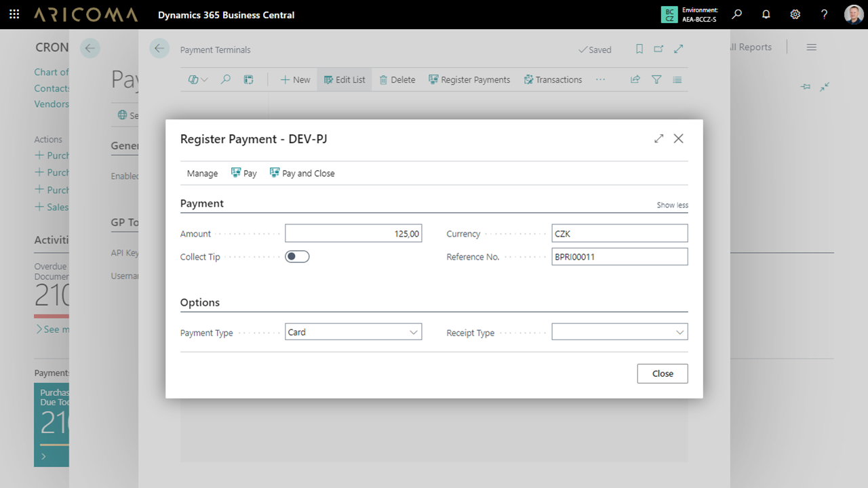The height and width of the screenshot is (488, 868).
Task: Show more toolbar actions ellipsis
Action: 600,79
